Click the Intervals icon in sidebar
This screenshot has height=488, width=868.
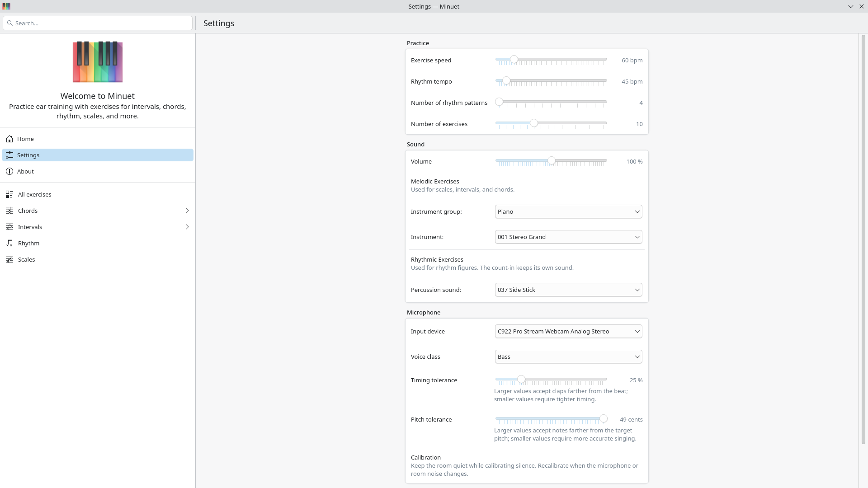click(9, 227)
